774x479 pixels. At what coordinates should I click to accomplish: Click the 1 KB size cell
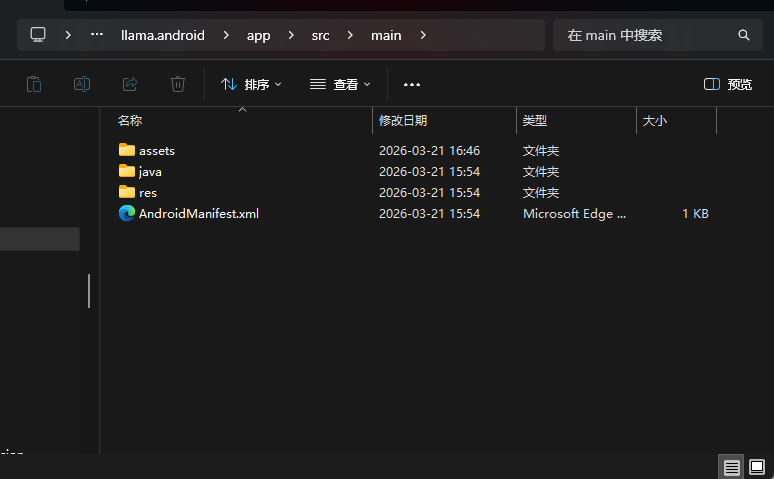pyautogui.click(x=696, y=213)
